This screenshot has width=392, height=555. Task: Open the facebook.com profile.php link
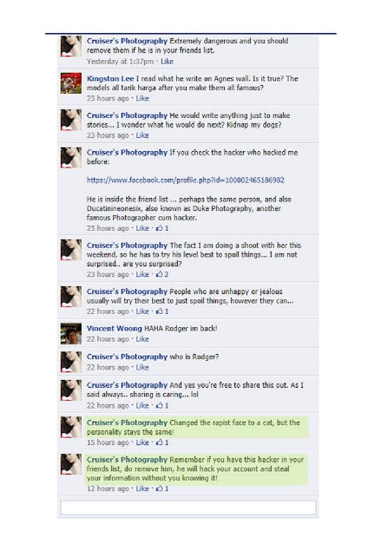[186, 180]
